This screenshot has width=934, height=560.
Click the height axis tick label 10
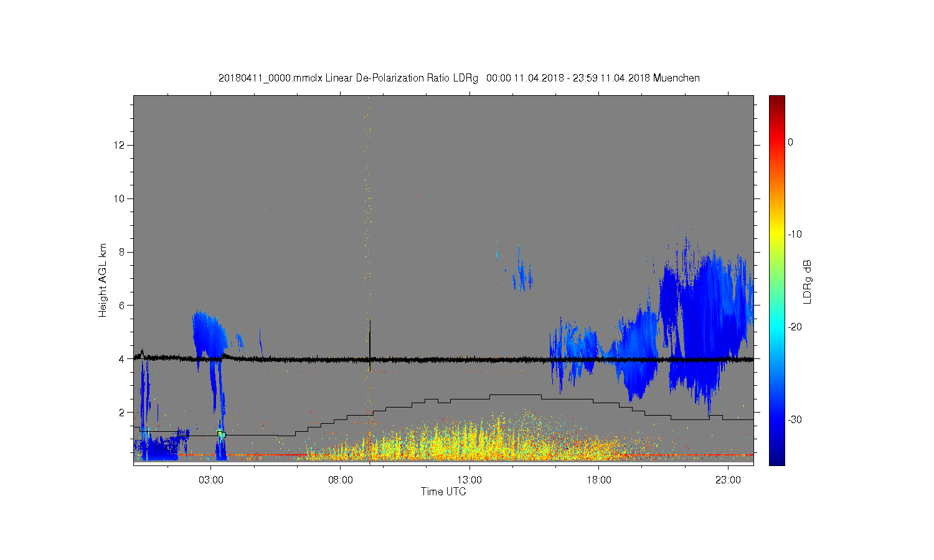point(120,198)
